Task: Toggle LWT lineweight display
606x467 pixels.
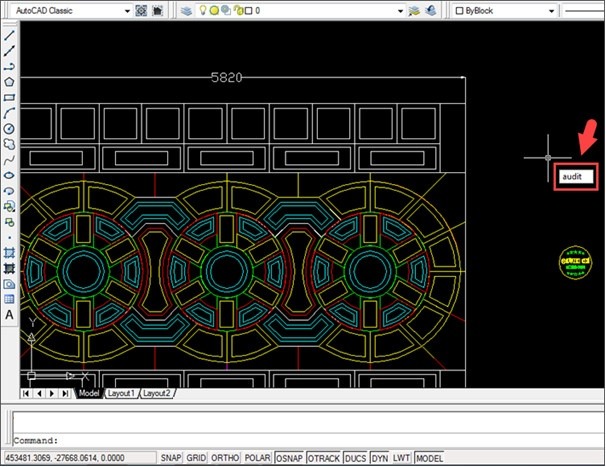Action: click(x=401, y=458)
